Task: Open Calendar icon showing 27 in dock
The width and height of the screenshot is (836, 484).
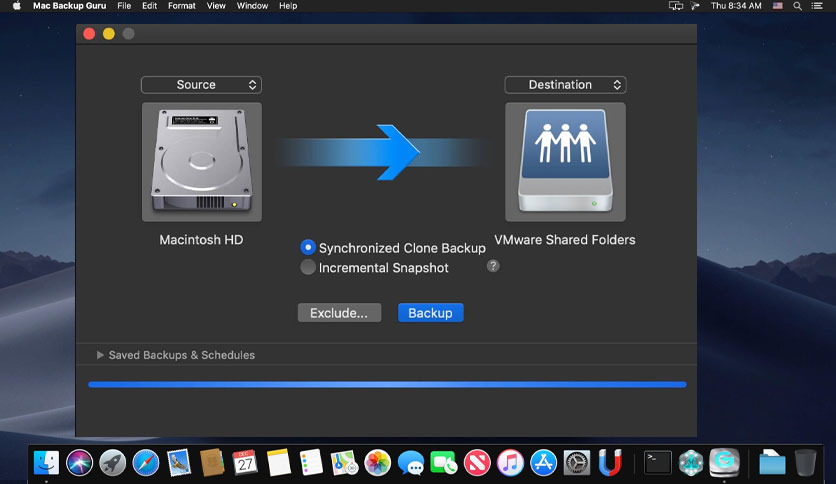Action: pos(245,462)
